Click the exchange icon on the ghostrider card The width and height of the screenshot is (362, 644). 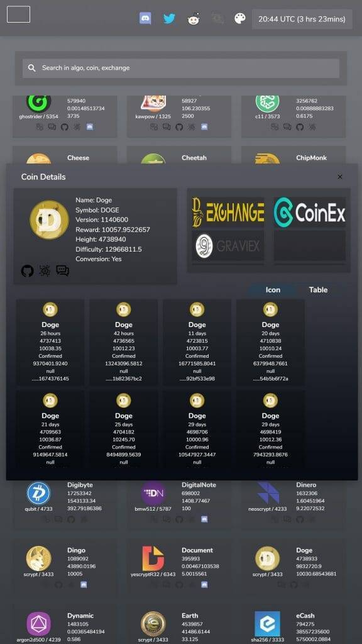(40, 127)
